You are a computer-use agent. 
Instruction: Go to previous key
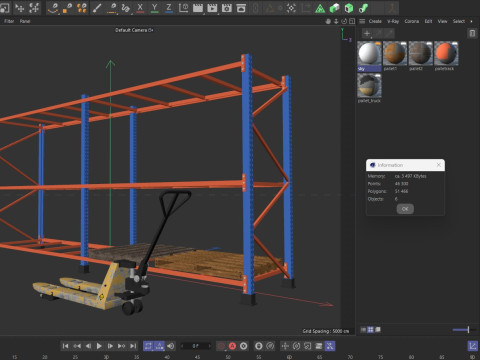[77, 346]
